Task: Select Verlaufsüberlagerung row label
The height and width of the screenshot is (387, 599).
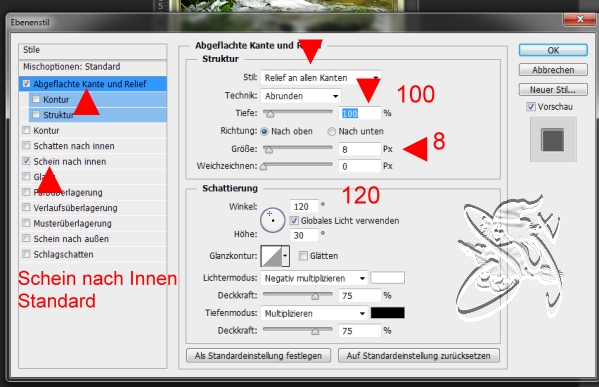Action: [x=75, y=208]
